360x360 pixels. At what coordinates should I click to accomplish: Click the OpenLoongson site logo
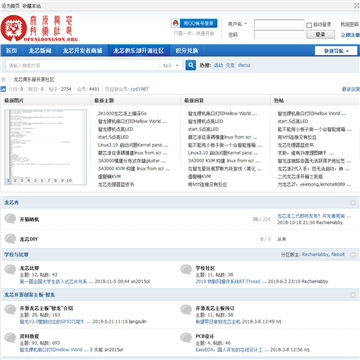[39, 28]
